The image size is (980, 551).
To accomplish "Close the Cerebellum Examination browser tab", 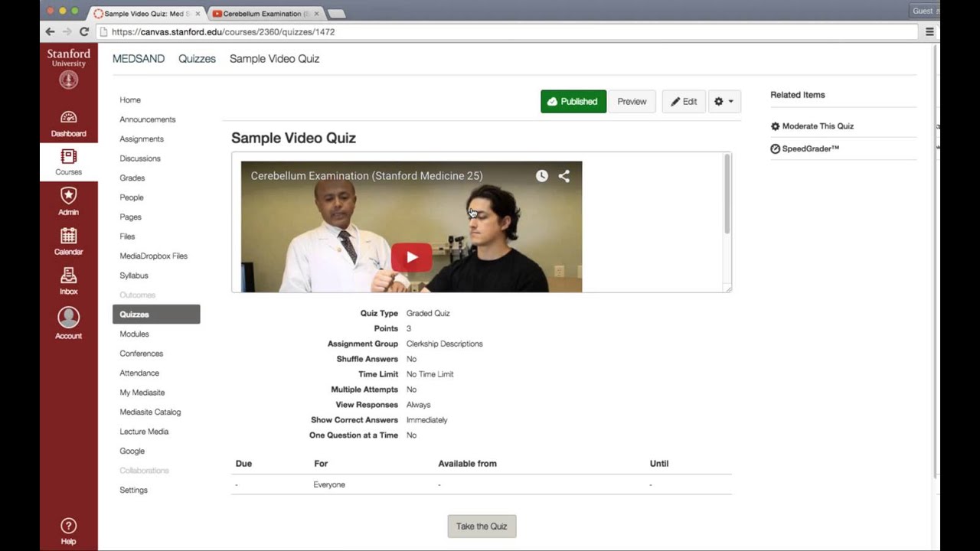I will click(316, 14).
